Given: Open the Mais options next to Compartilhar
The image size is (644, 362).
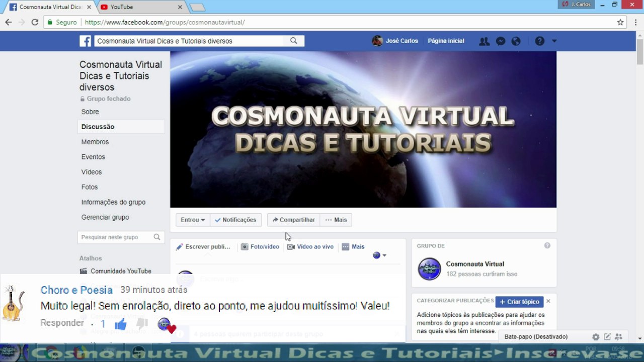Looking at the screenshot, I should [336, 220].
